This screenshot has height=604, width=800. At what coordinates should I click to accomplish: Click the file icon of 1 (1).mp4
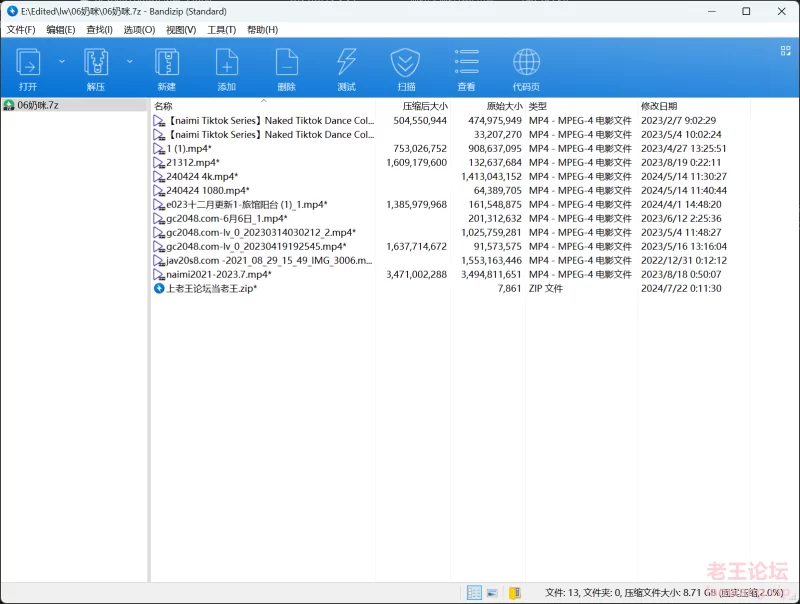(159, 149)
